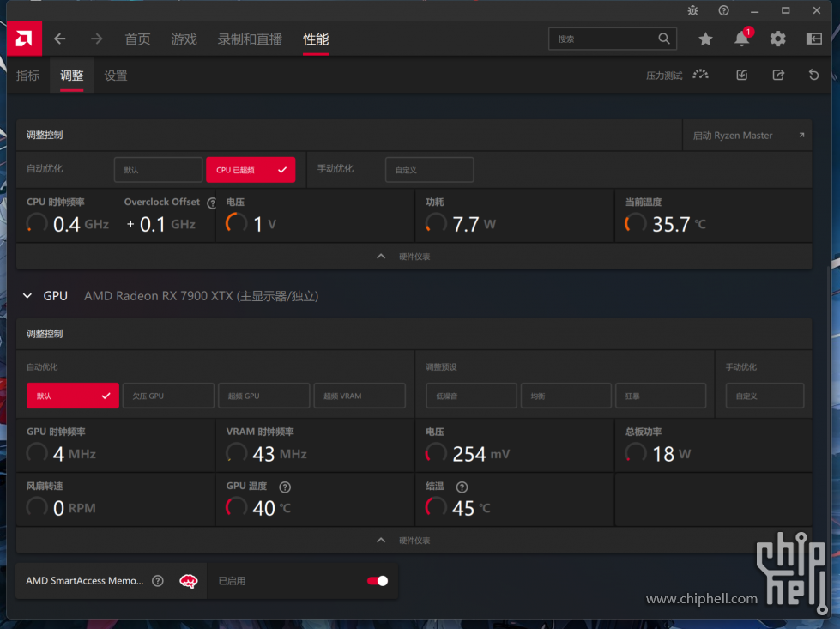
Task: Open the Overclock Offset help icon
Action: (212, 203)
